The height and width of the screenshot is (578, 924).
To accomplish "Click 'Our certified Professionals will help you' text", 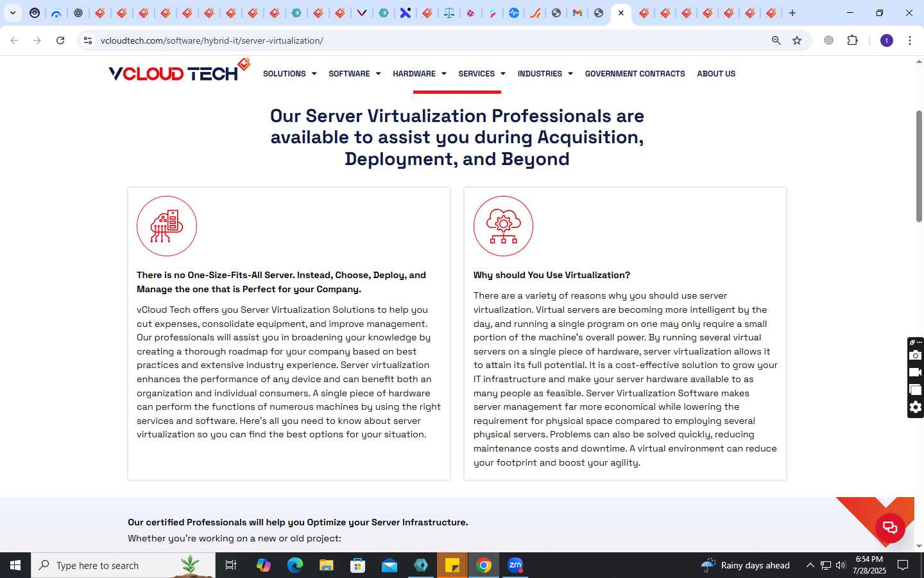I will click(x=298, y=522).
